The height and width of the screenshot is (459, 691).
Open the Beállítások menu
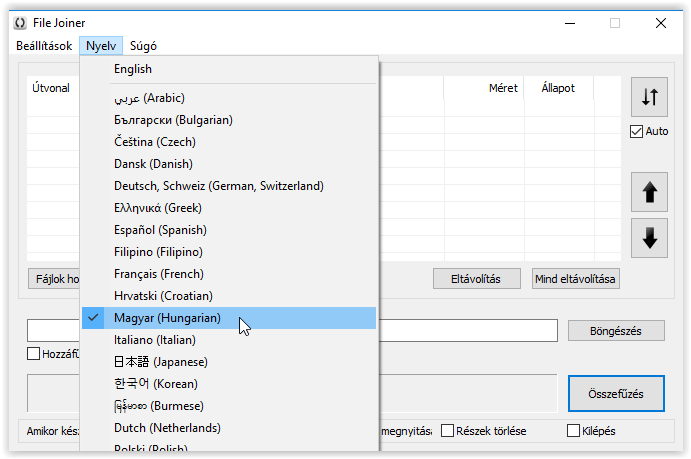tap(44, 45)
